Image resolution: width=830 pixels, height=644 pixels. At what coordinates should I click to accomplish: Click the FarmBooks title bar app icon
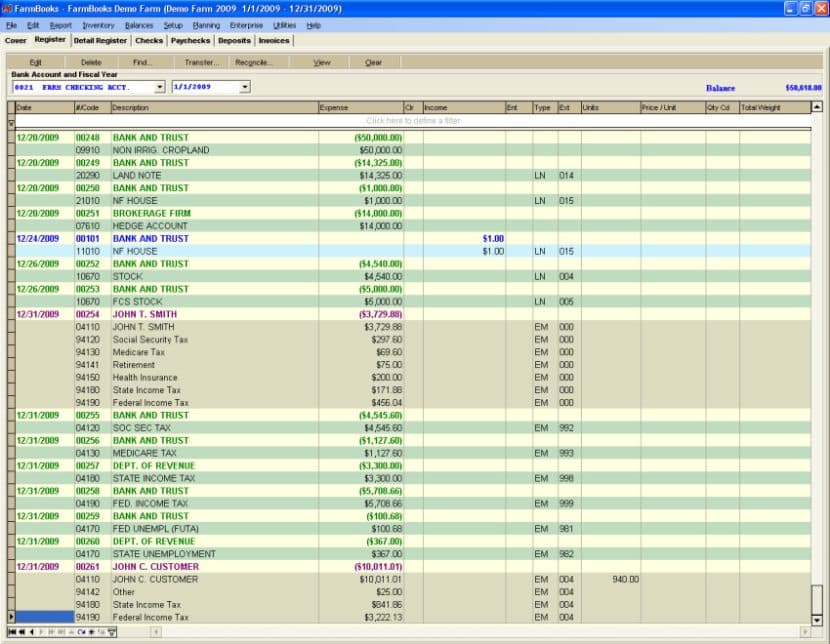(x=7, y=8)
